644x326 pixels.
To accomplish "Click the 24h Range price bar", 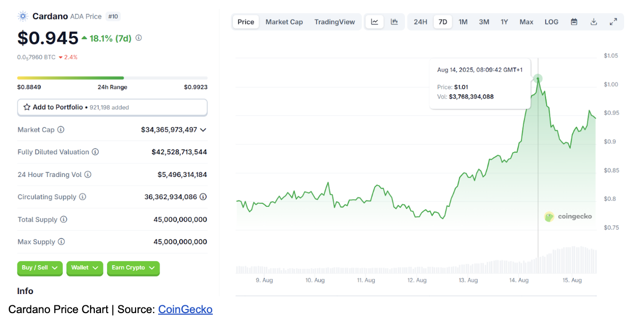I will point(112,78).
